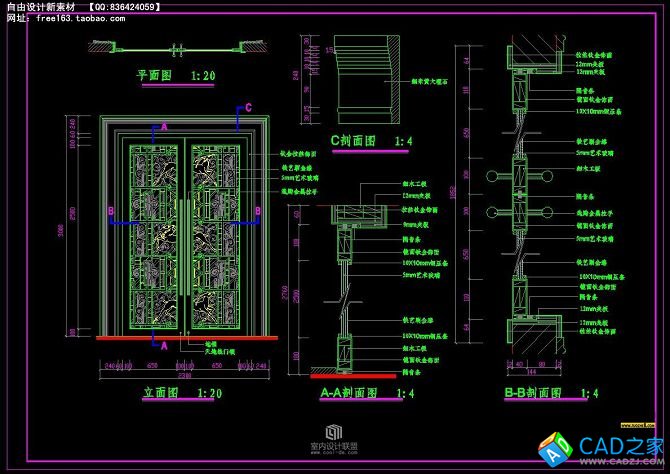Select the 立面图 1:20 title label
This screenshot has height=474, width=670.
(x=180, y=394)
